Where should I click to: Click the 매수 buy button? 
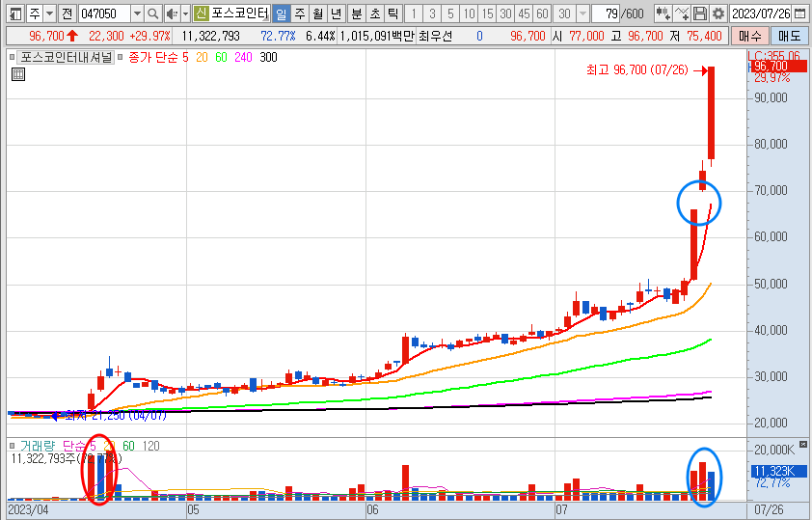[x=750, y=36]
